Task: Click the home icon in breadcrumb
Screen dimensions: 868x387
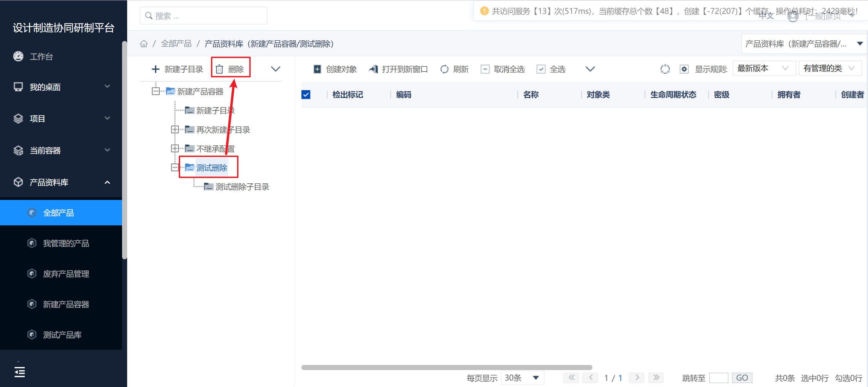Action: 144,44
